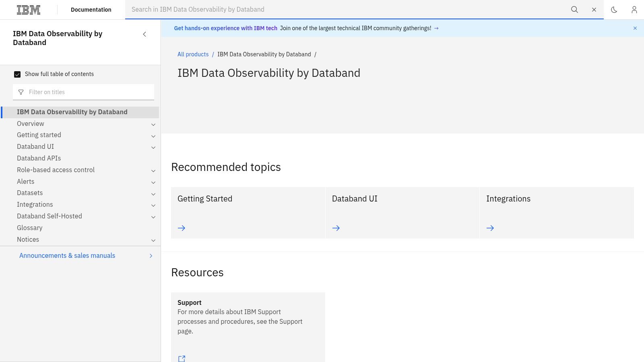Click the All products breadcrumb link

pos(193,54)
